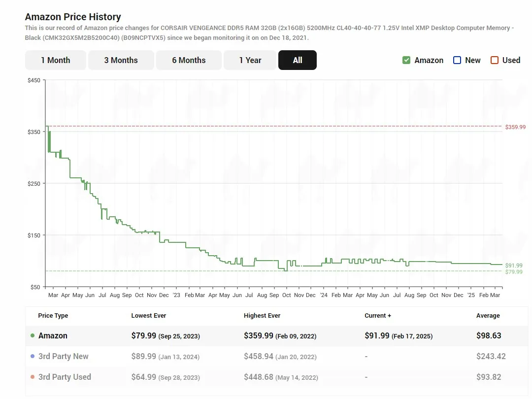532x399 pixels.
Task: Select the 3 Months time range
Action: tap(121, 60)
